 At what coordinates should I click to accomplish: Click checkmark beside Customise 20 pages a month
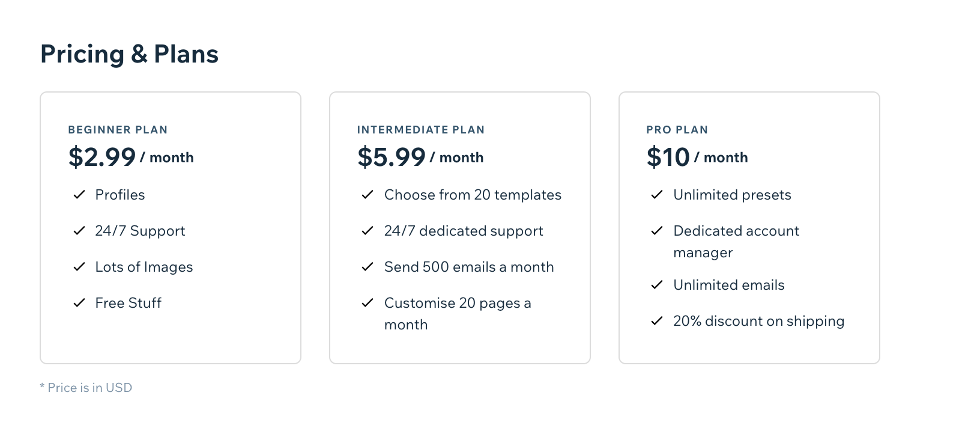[x=367, y=303]
